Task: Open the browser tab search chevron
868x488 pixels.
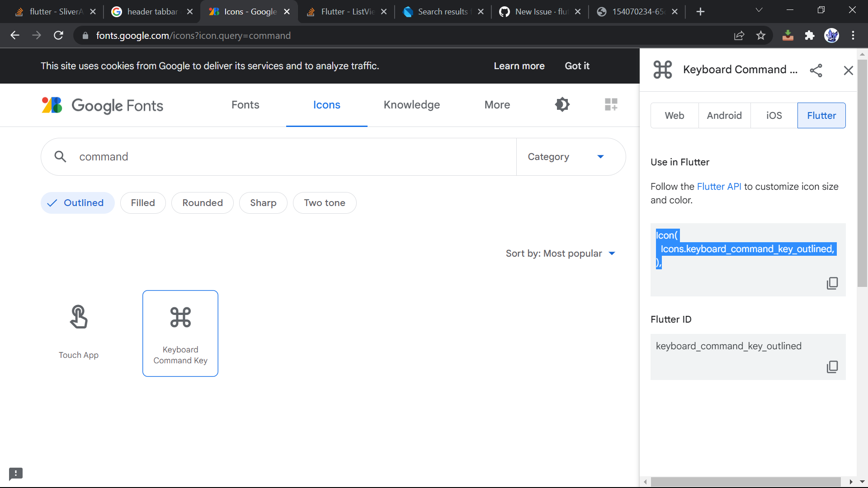Action: (759, 9)
